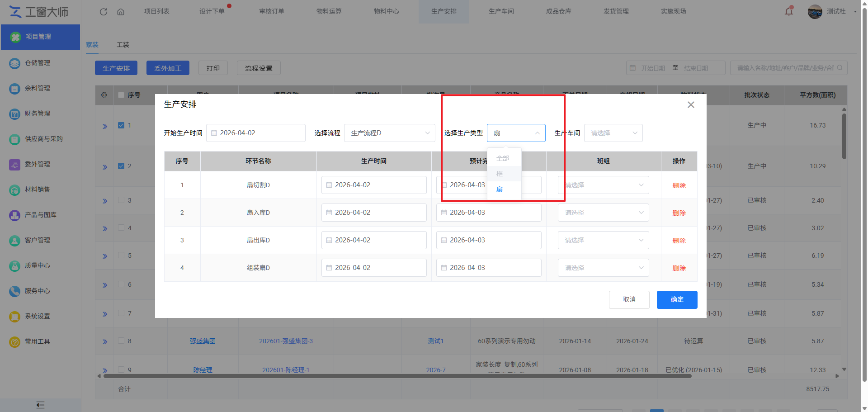Click the 财务管理 sidebar icon
868x412 pixels.
click(x=14, y=114)
